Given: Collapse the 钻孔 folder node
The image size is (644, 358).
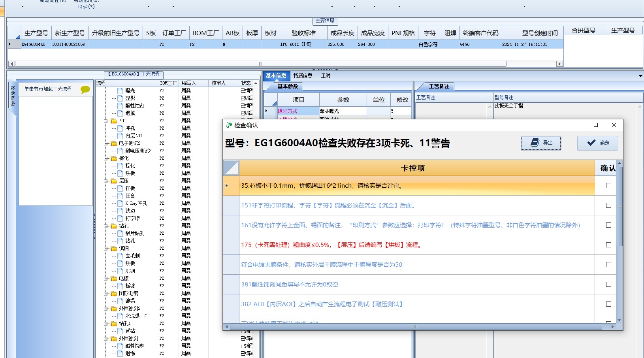Looking at the screenshot, I should [106, 226].
